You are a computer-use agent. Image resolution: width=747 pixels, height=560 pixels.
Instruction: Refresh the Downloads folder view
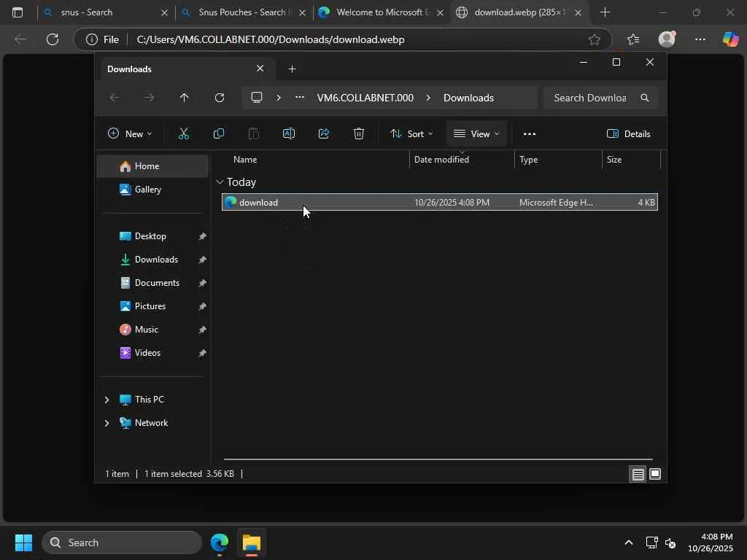click(x=220, y=98)
